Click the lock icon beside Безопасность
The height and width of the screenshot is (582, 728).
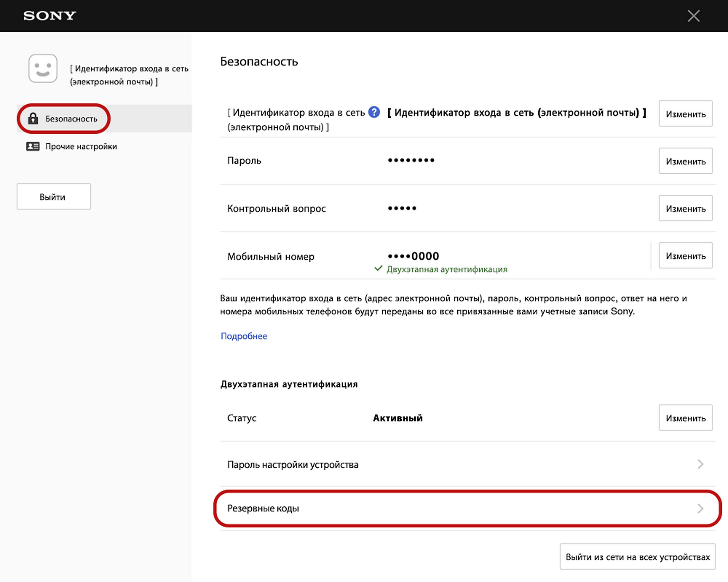[33, 118]
